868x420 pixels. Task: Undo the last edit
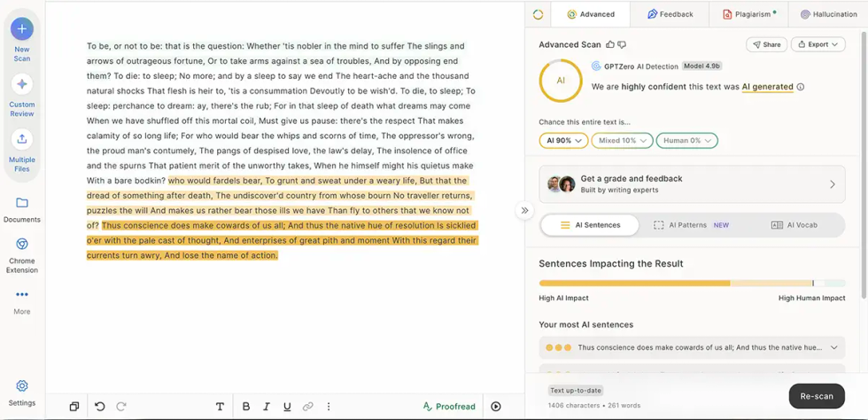[99, 407]
